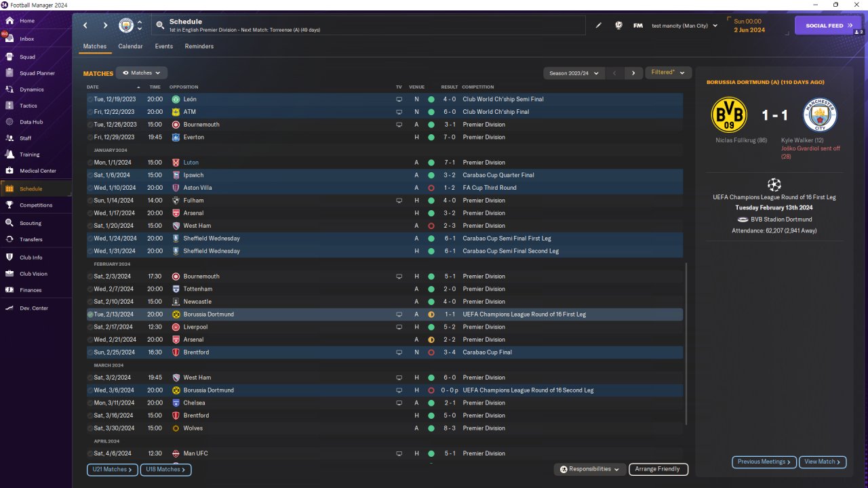Toggle the checkbox for Sun, 2/25/2024 Brentford
Viewport: 868px width, 488px height.
90,352
